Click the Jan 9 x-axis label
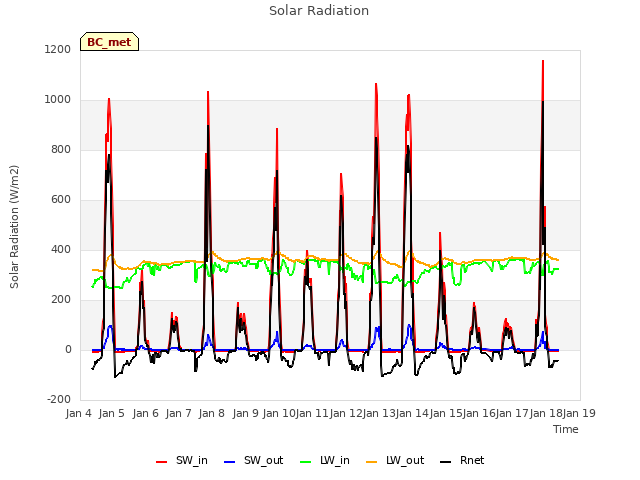640x480 pixels. [246, 413]
